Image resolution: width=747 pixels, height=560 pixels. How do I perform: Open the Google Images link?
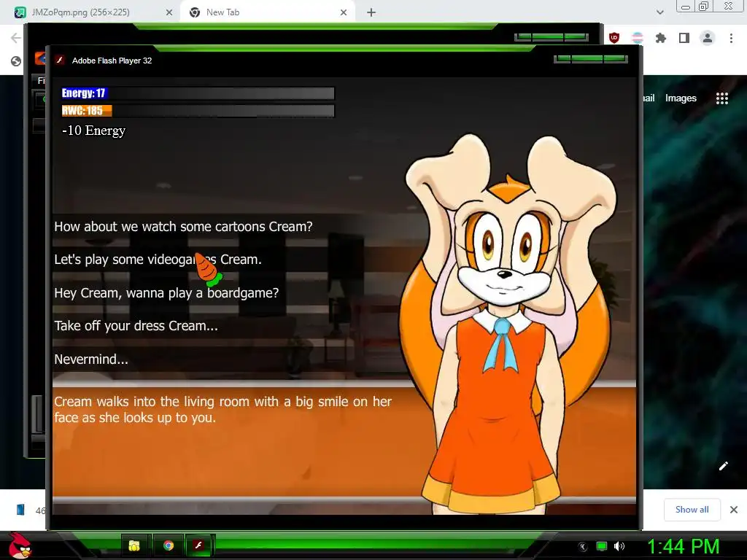(681, 98)
